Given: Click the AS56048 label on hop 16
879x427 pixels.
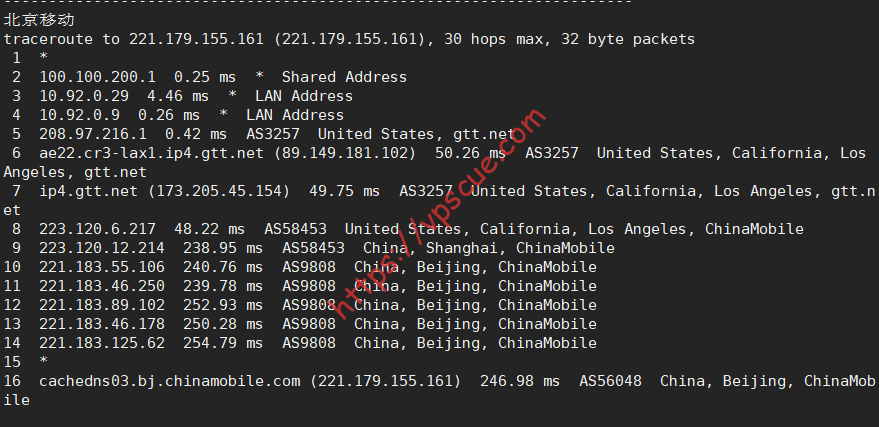Looking at the screenshot, I should (610, 382).
